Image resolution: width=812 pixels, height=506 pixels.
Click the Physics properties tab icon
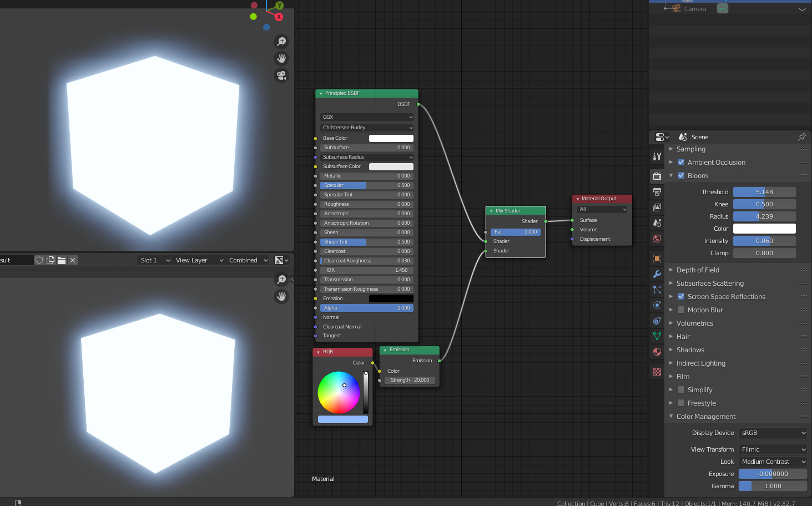point(657,305)
